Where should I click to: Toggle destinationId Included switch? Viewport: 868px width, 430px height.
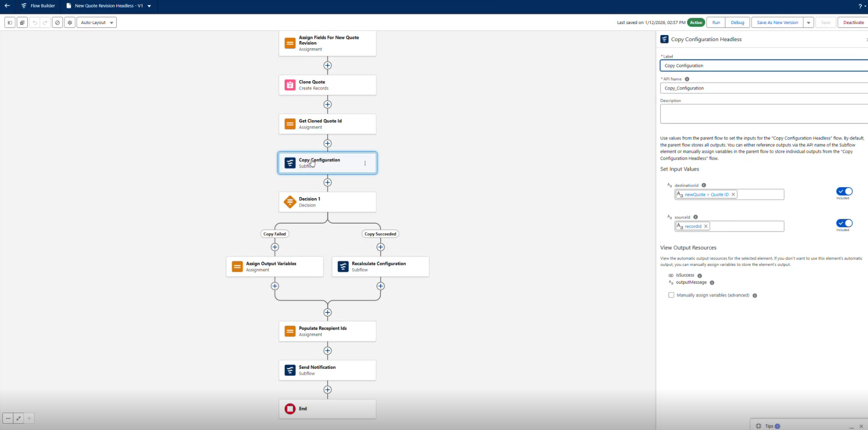(844, 191)
